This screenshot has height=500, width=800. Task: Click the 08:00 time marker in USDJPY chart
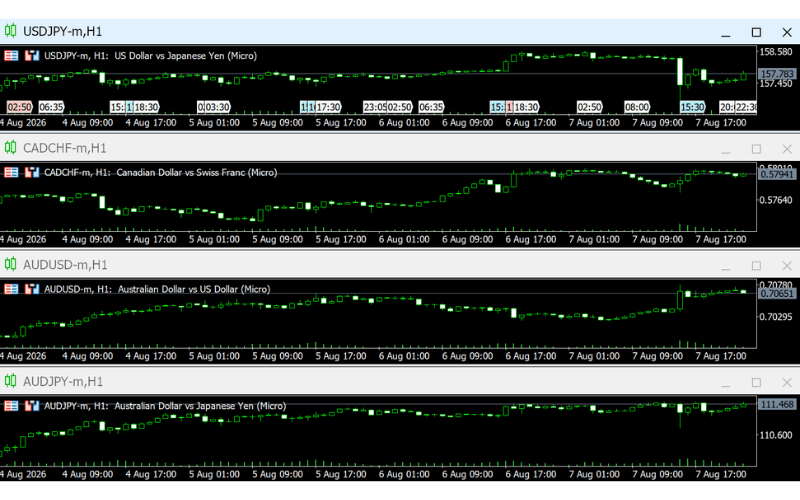[637, 107]
